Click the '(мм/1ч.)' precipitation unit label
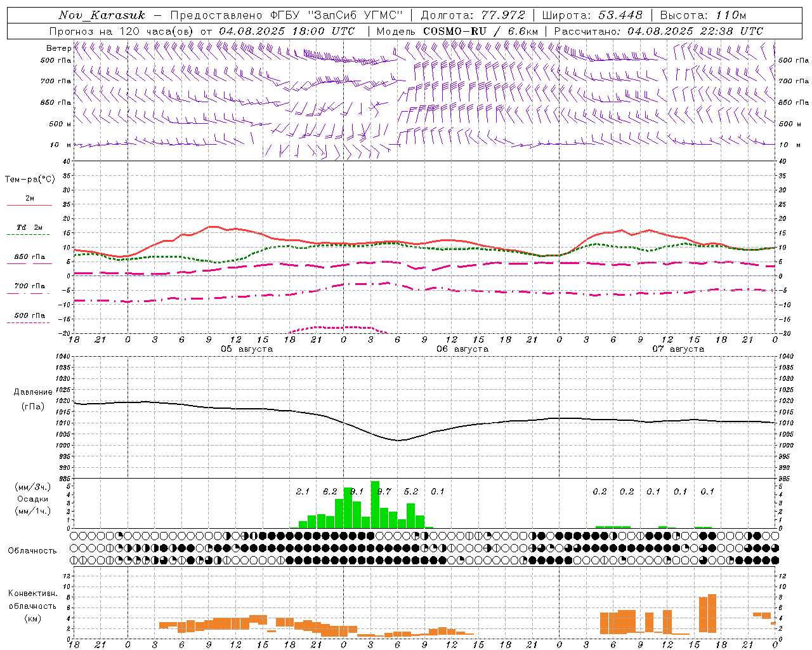 coord(33,510)
